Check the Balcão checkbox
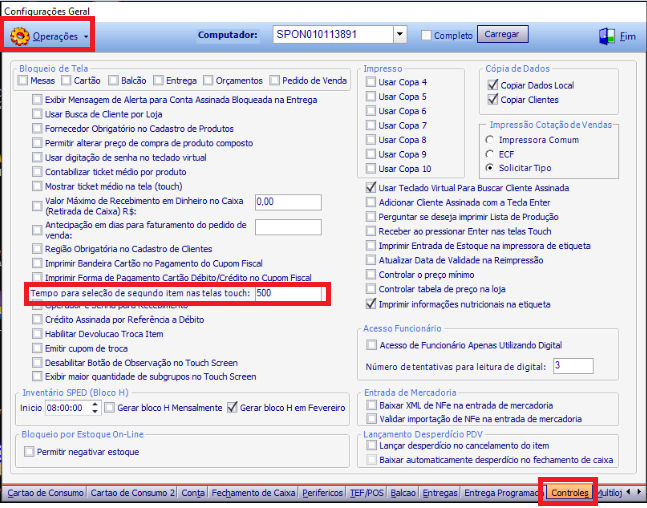Image resolution: width=647 pixels, height=508 pixels. (113, 80)
